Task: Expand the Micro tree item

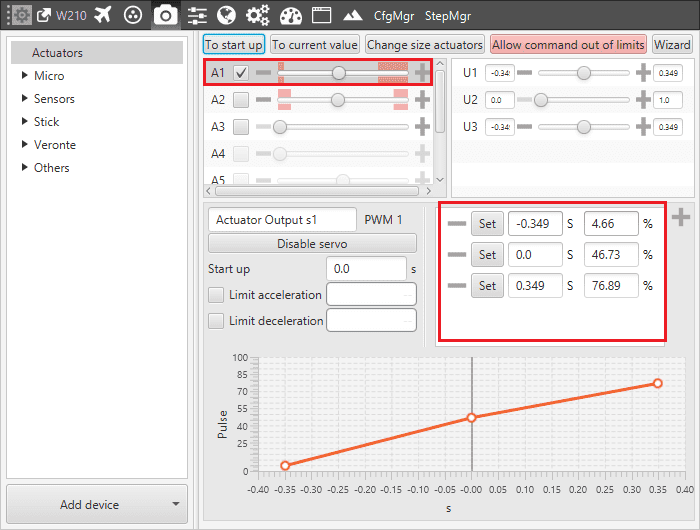Action: [x=25, y=75]
